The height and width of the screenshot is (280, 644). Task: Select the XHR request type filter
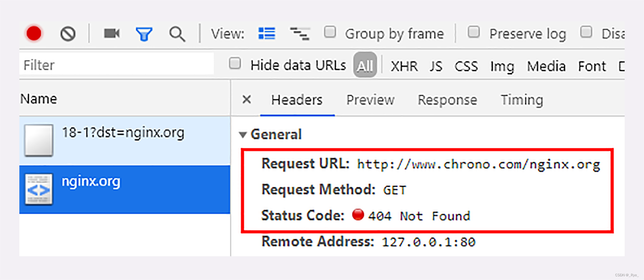click(404, 66)
